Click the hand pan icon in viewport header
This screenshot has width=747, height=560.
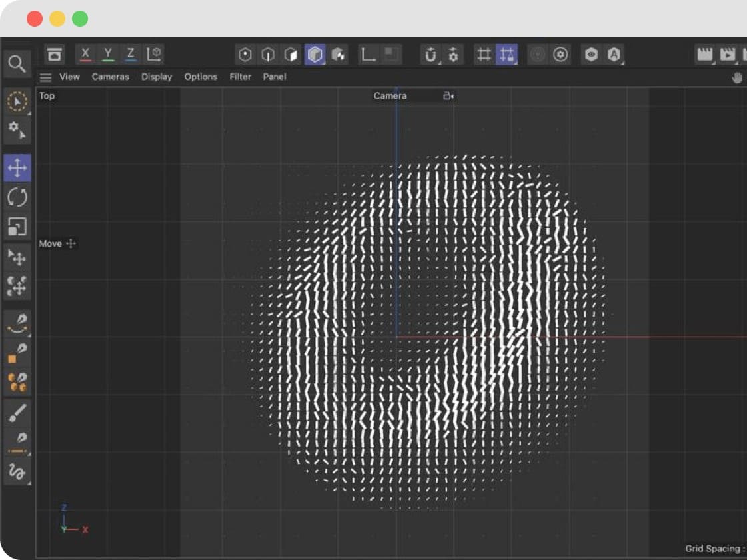(737, 77)
